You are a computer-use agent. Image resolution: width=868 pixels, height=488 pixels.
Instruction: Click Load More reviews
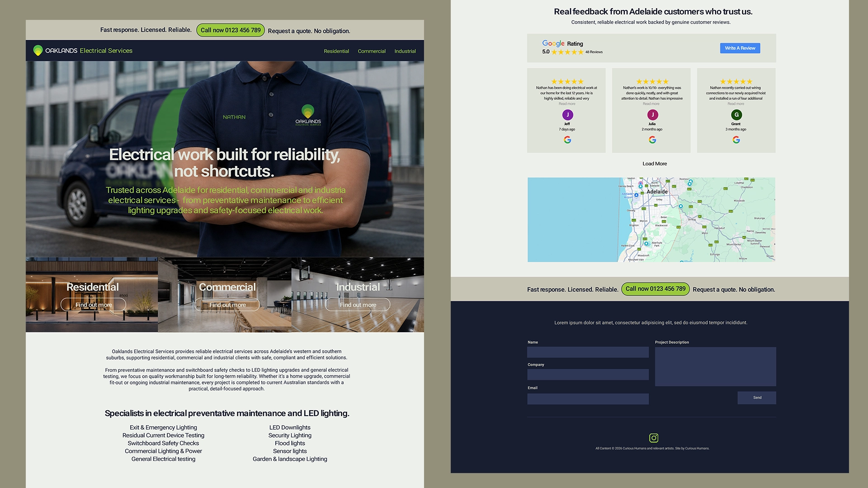pos(655,164)
